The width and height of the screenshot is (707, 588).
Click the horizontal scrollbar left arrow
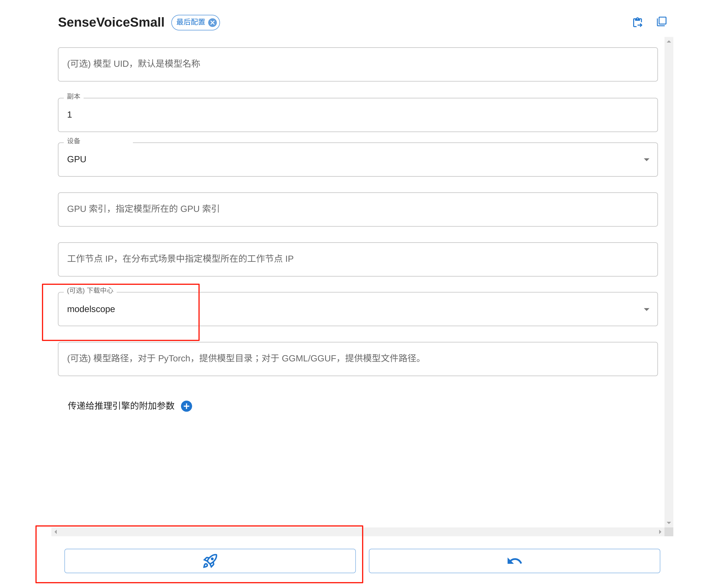[x=56, y=532]
